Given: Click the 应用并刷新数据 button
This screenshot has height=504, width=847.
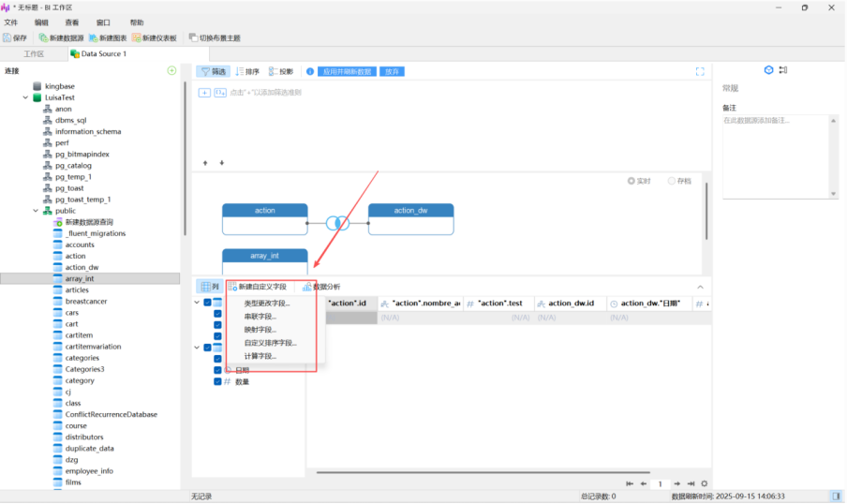Looking at the screenshot, I should (347, 71).
